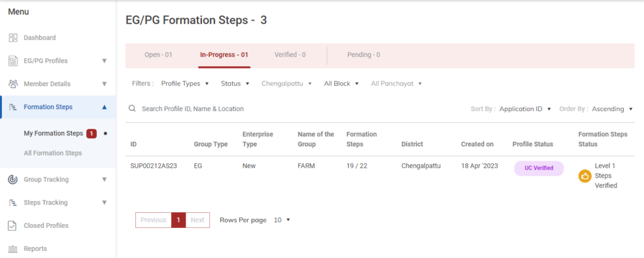Screen dimensions: 644x258
Task: Go to the Next page
Action: click(197, 220)
